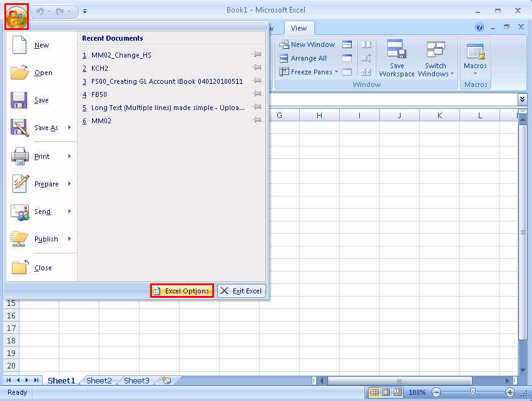Image resolution: width=532 pixels, height=401 pixels.
Task: Click the Exit Excel button
Action: point(242,290)
